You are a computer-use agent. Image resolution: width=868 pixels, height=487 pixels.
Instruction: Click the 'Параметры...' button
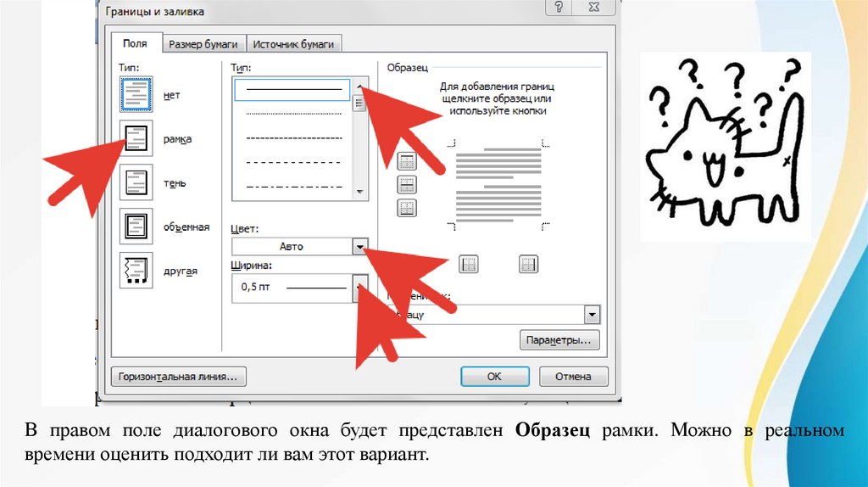pos(559,340)
